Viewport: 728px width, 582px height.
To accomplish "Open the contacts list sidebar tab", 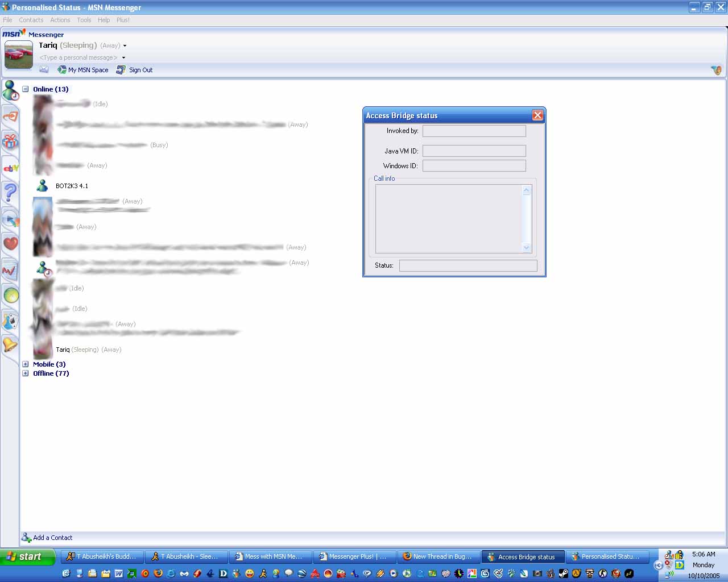I will tap(10, 90).
